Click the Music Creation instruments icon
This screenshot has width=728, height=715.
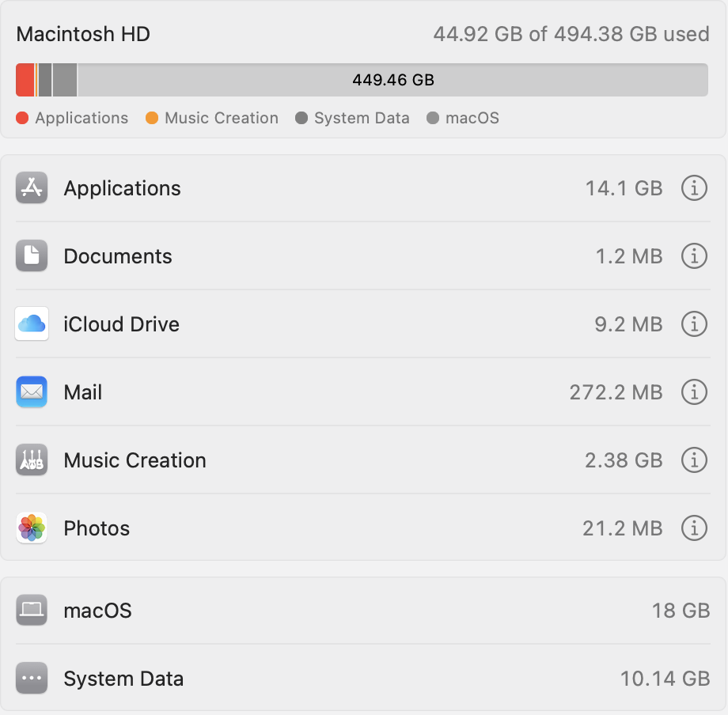click(32, 460)
